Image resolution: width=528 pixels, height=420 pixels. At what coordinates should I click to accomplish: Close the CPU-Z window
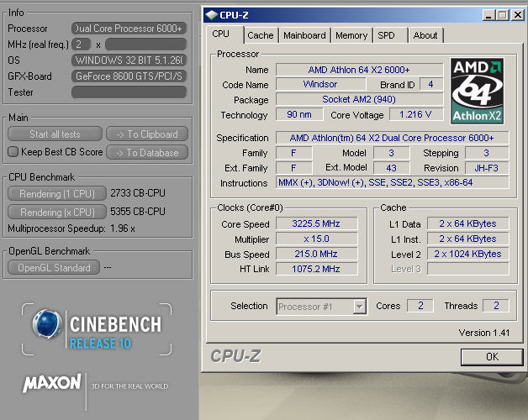(x=518, y=15)
